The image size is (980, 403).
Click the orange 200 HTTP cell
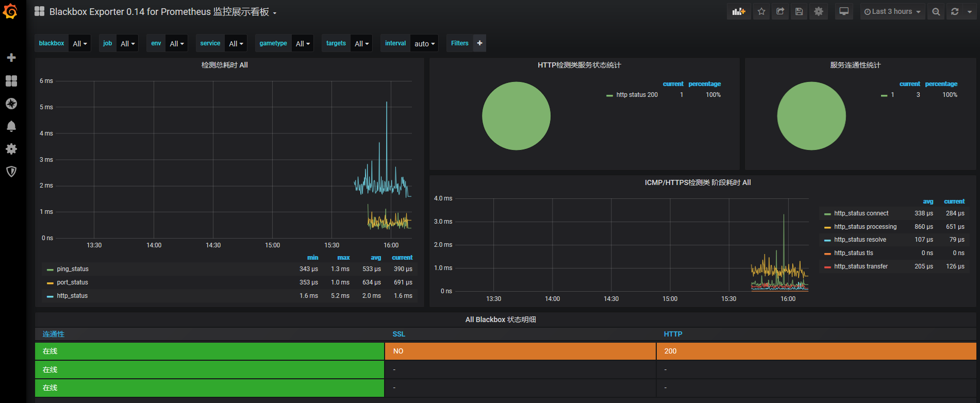tap(816, 351)
